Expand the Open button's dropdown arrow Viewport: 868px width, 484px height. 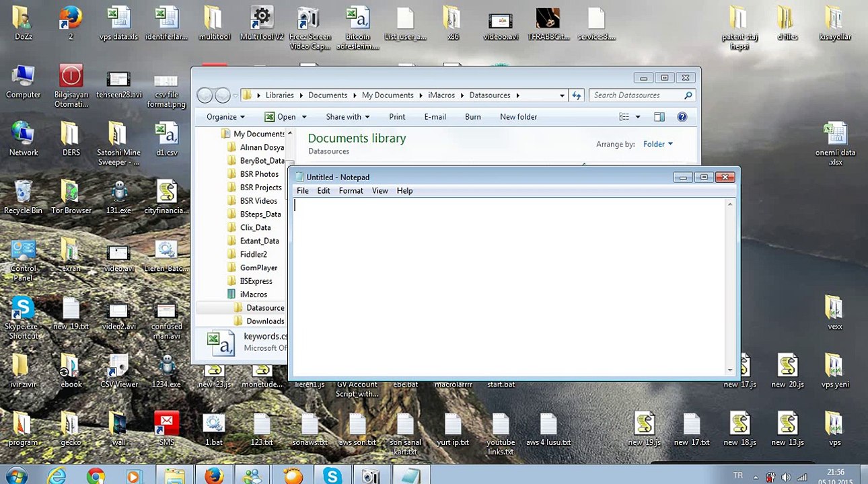tap(303, 117)
